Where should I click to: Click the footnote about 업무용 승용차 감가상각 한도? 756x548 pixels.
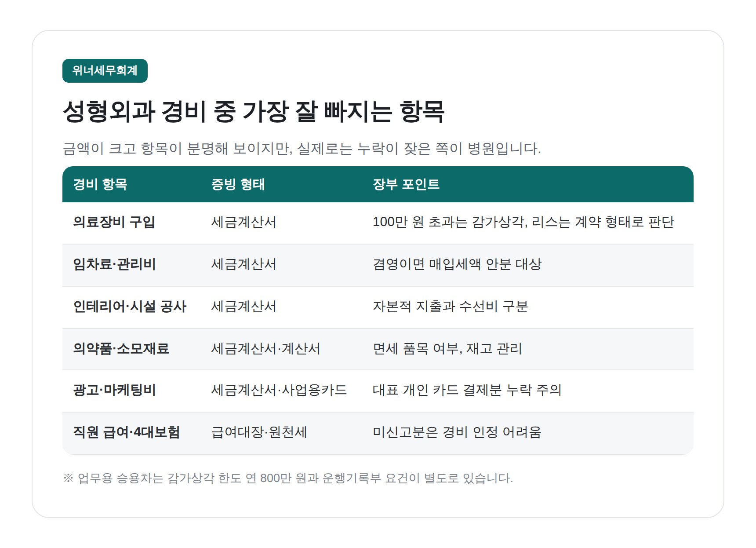point(288,478)
